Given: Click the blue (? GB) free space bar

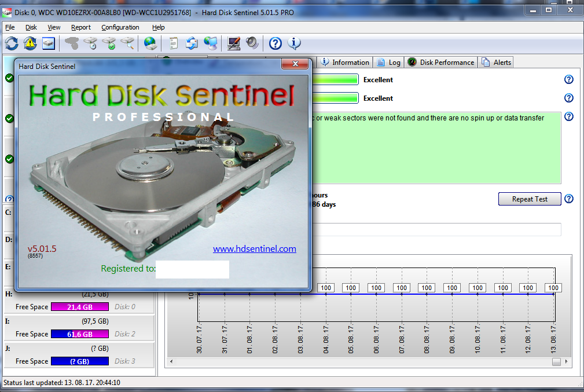Looking at the screenshot, I should click(x=80, y=361).
